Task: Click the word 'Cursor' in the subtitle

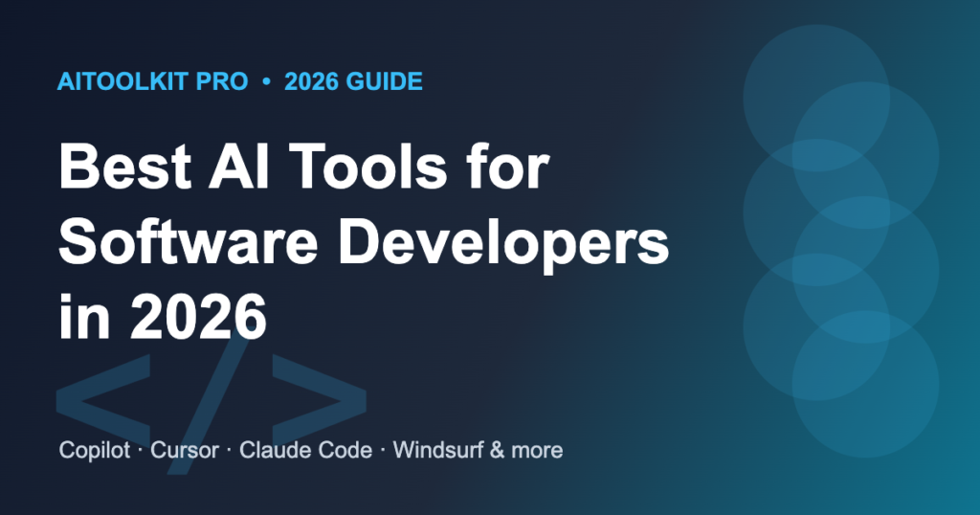Action: pyautogui.click(x=185, y=450)
